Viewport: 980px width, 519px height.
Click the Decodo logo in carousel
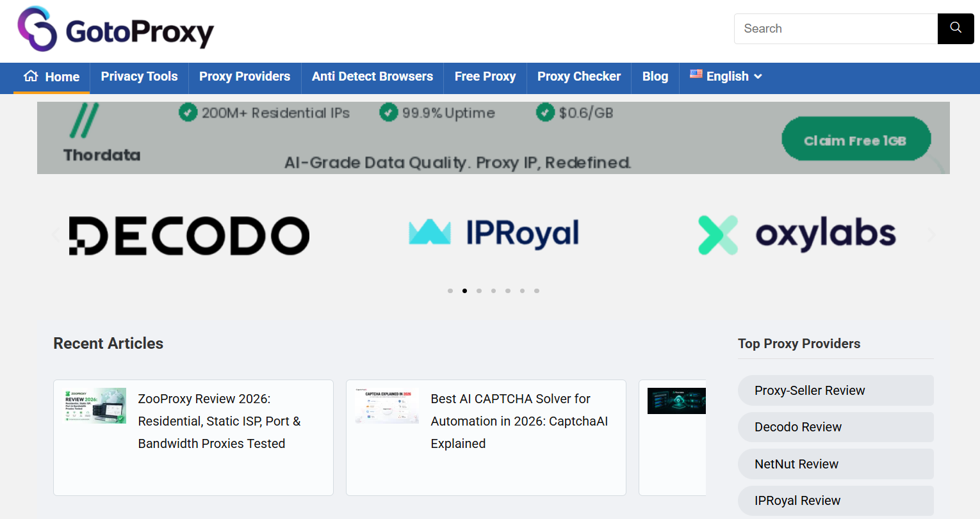189,236
